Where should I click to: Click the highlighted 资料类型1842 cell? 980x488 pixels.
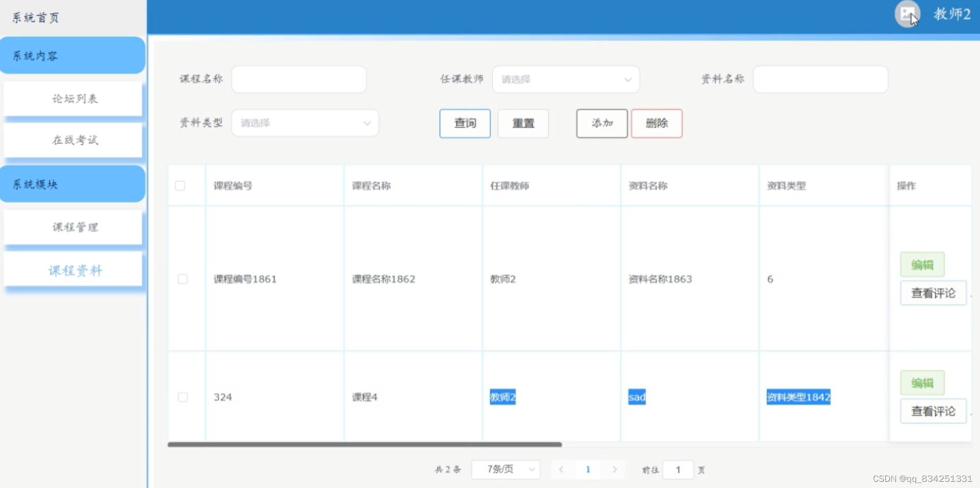(x=798, y=397)
